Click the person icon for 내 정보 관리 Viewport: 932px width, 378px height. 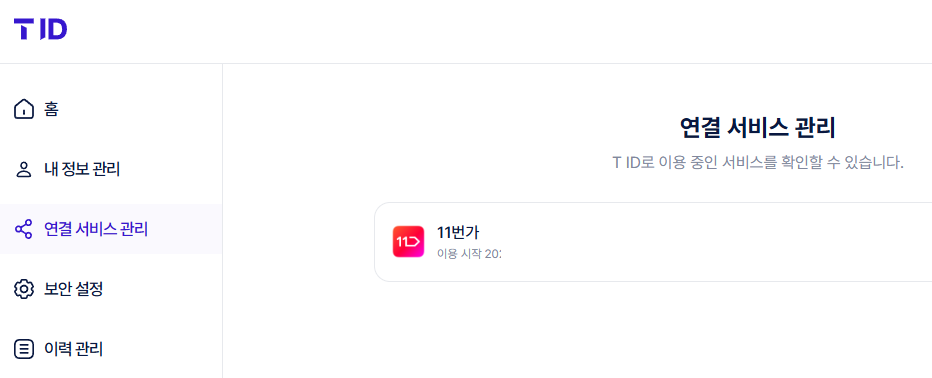click(24, 170)
